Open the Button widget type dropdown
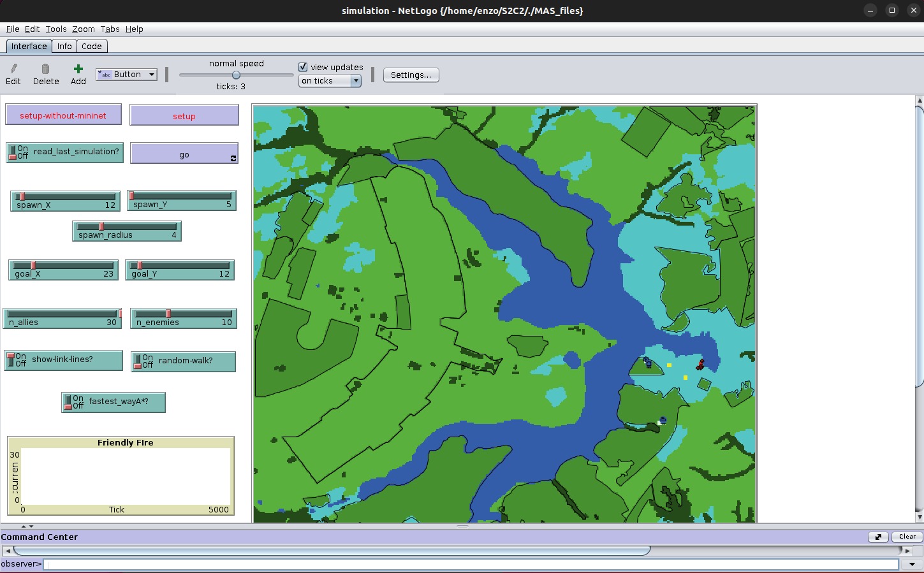Image resolution: width=924 pixels, height=573 pixels. [126, 75]
